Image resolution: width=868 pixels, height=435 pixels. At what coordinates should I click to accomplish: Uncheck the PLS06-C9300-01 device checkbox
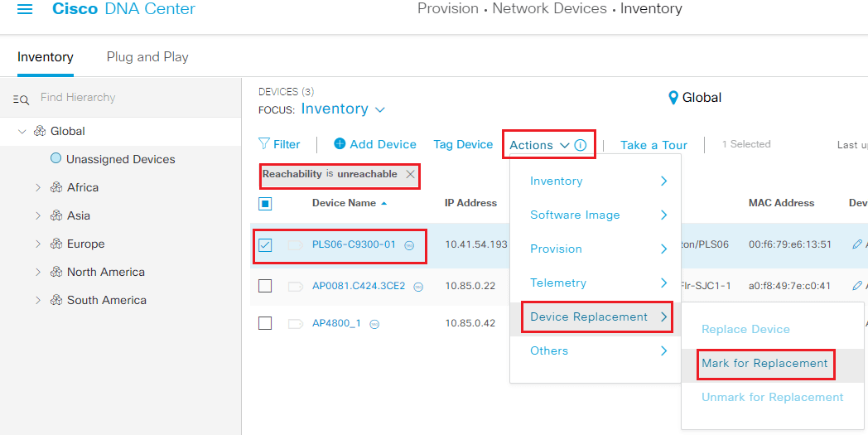tap(265, 244)
